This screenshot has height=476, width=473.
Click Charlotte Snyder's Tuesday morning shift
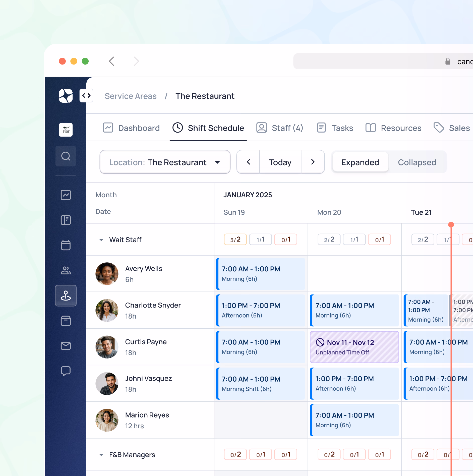pos(426,310)
